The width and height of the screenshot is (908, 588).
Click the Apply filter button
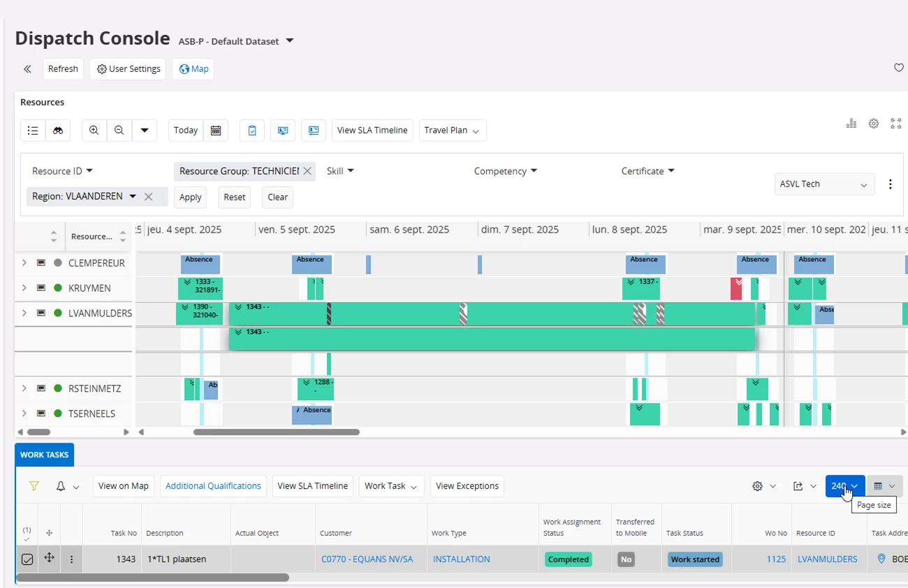[x=190, y=198]
